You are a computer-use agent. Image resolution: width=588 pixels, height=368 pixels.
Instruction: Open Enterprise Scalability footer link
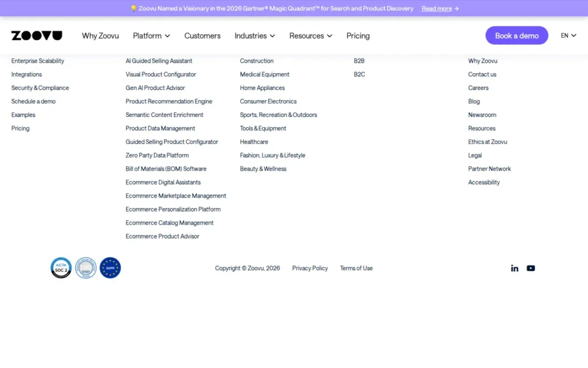(37, 61)
